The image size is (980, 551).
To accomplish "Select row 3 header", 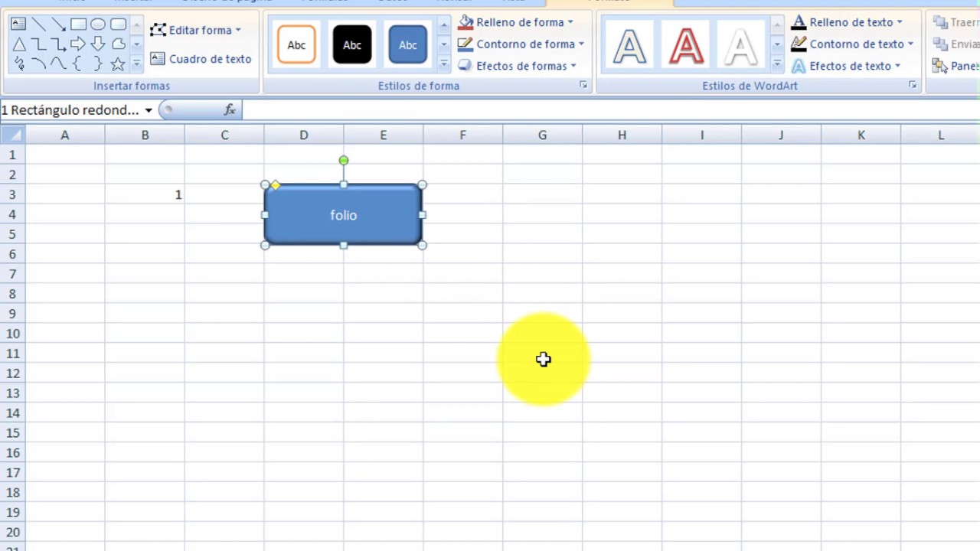I will click(x=12, y=194).
